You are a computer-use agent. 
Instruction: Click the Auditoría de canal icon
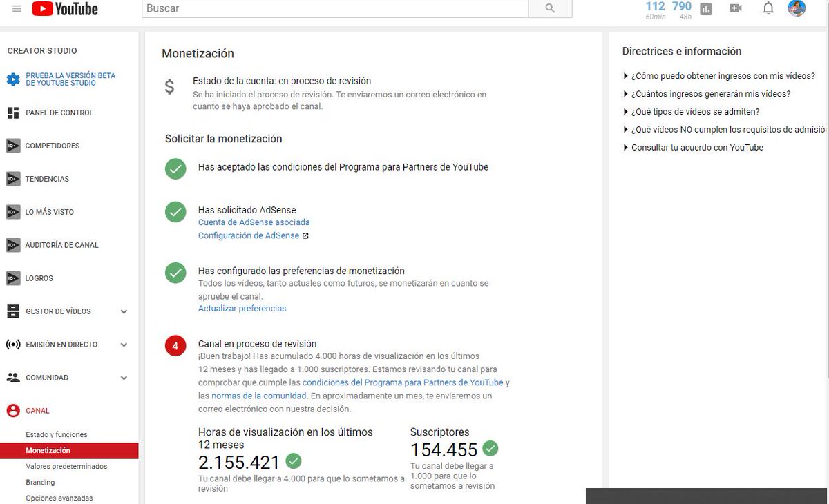13,245
